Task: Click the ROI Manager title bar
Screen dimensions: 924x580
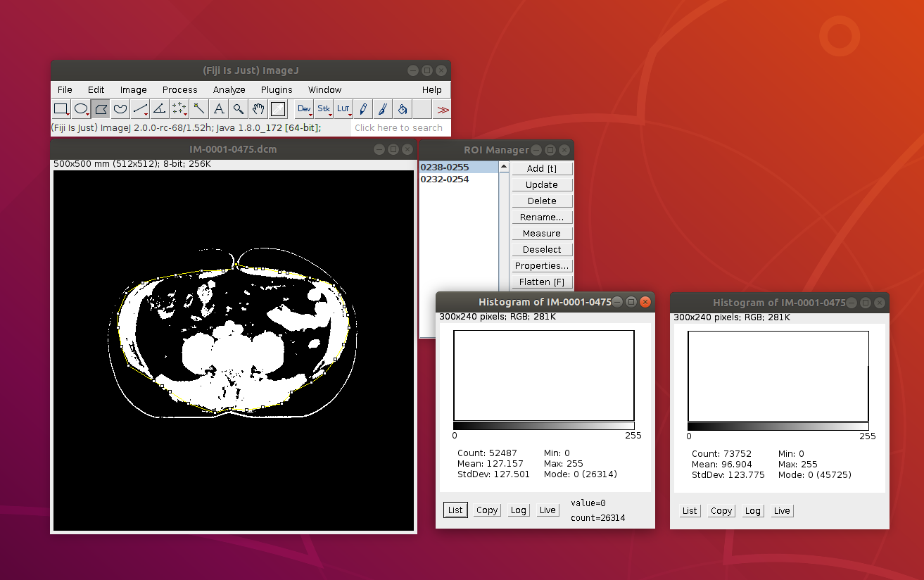Action: pos(496,149)
